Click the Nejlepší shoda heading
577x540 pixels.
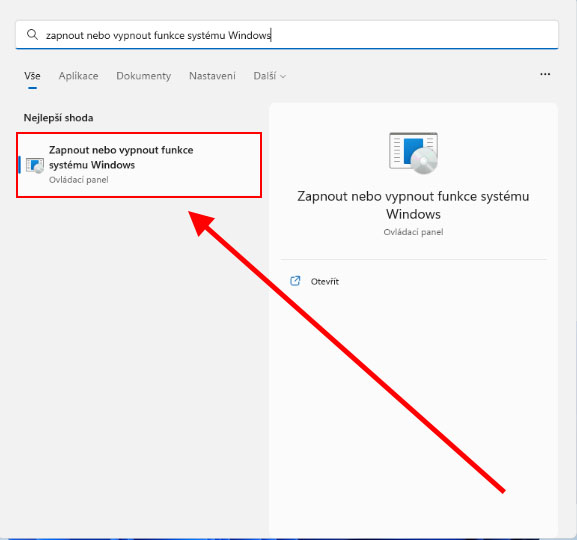tap(59, 118)
